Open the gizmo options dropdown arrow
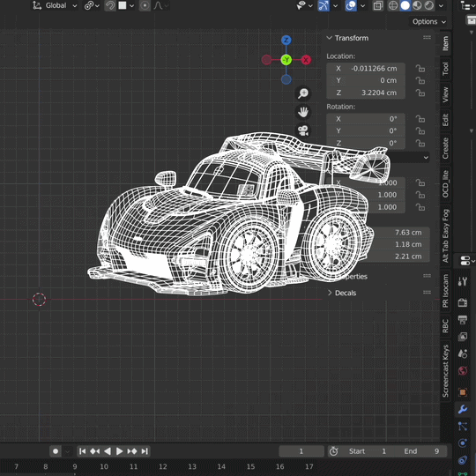476x476 pixels. pos(336,6)
